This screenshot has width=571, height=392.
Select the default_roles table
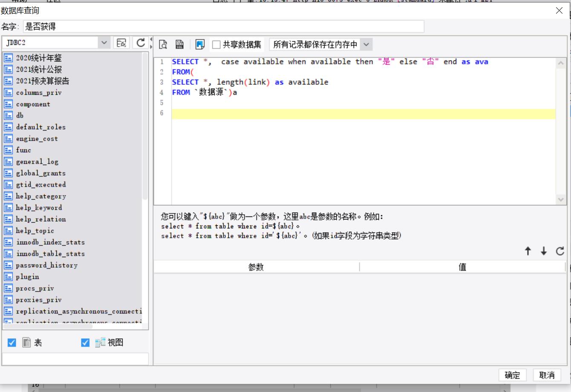point(41,127)
